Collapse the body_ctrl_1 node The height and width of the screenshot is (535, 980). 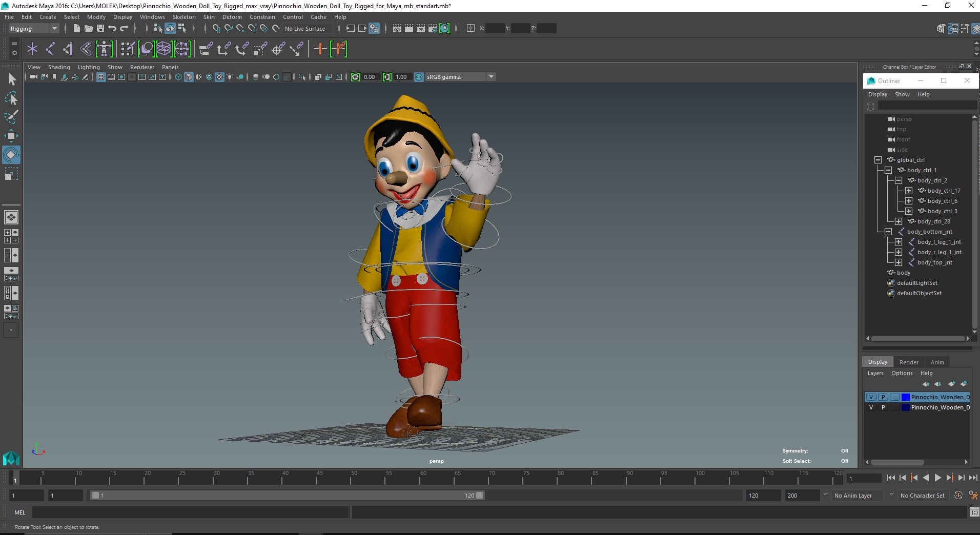[x=888, y=170]
